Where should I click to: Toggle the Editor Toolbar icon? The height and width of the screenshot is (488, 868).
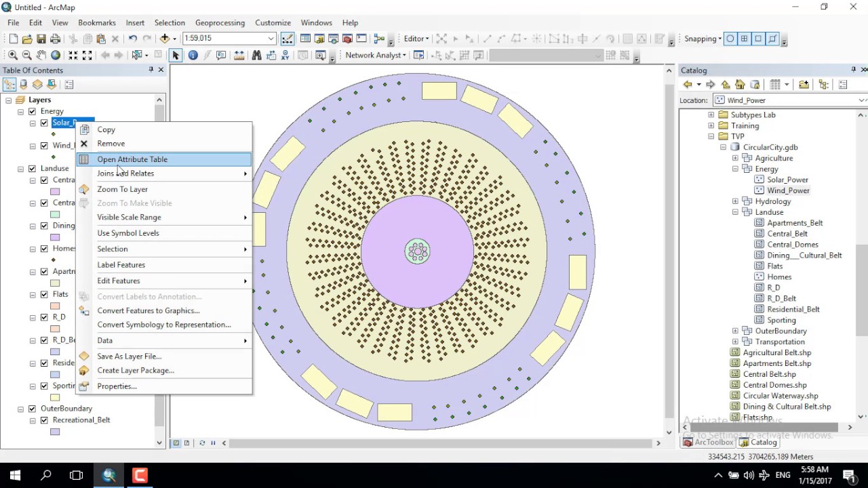(x=288, y=39)
